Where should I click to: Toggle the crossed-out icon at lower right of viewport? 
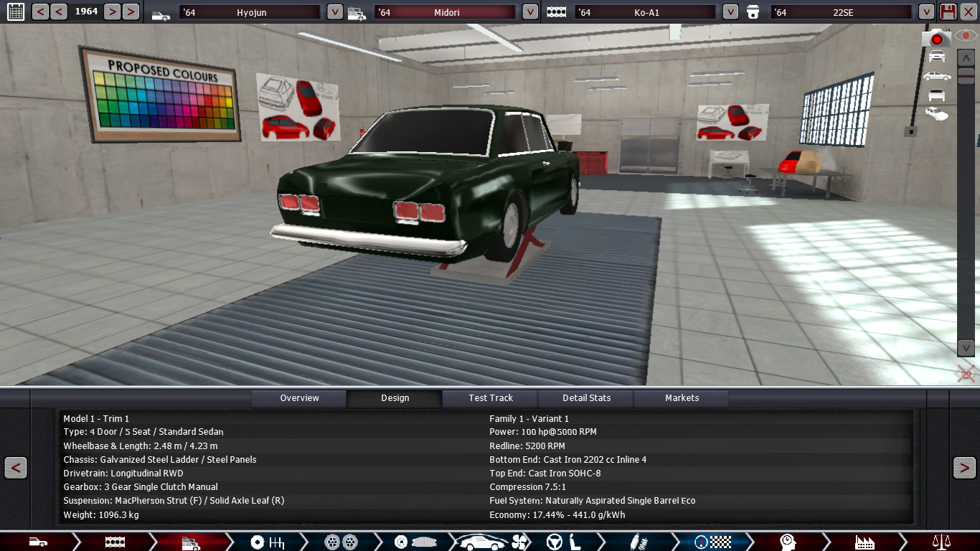[x=966, y=373]
